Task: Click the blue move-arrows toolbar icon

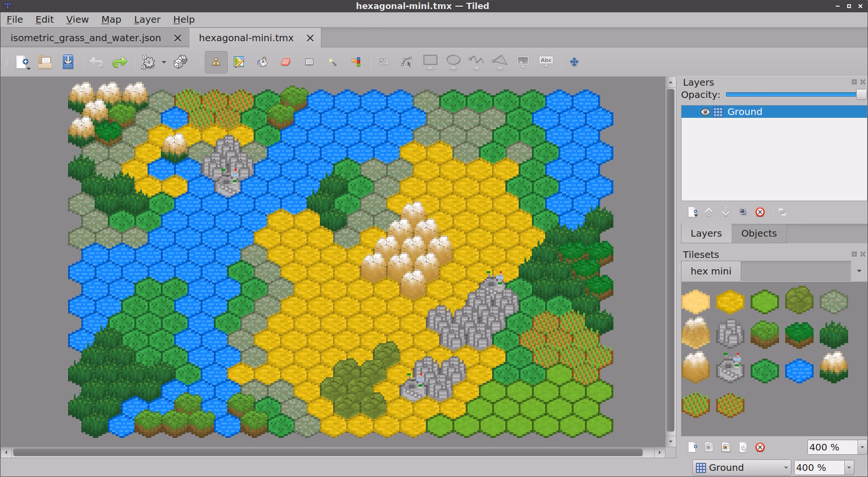Action: pyautogui.click(x=574, y=62)
